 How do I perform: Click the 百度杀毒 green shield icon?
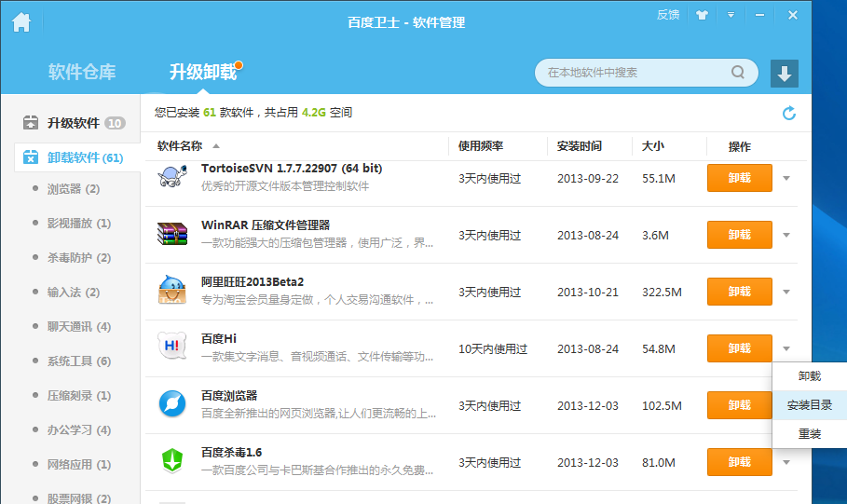(171, 462)
